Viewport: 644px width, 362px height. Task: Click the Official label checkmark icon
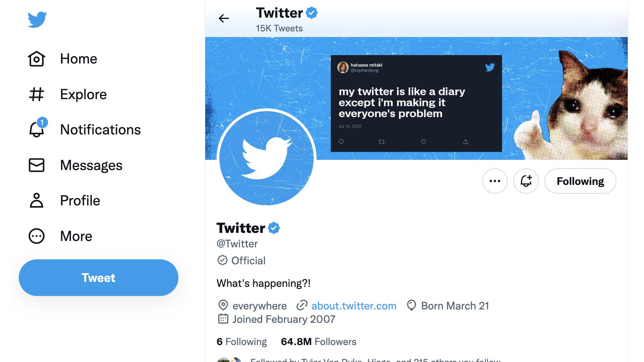pos(223,260)
